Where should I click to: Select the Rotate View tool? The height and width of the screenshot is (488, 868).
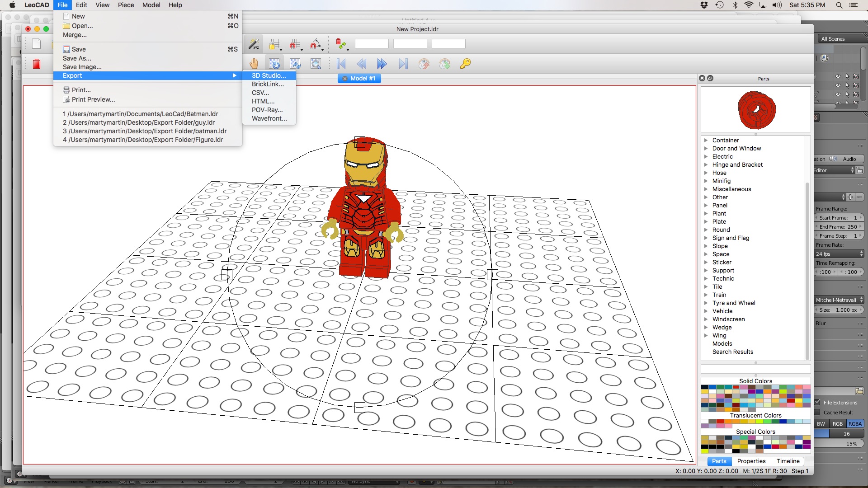pyautogui.click(x=274, y=64)
